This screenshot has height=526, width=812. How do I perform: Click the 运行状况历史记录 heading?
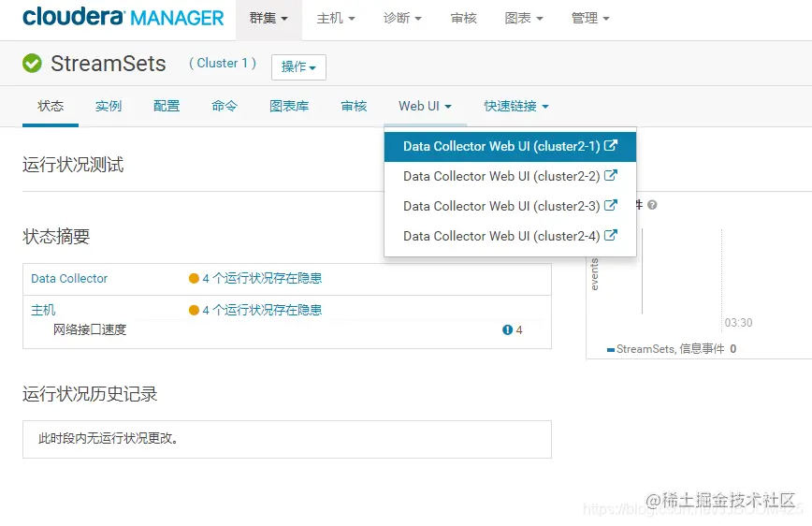[x=90, y=394]
